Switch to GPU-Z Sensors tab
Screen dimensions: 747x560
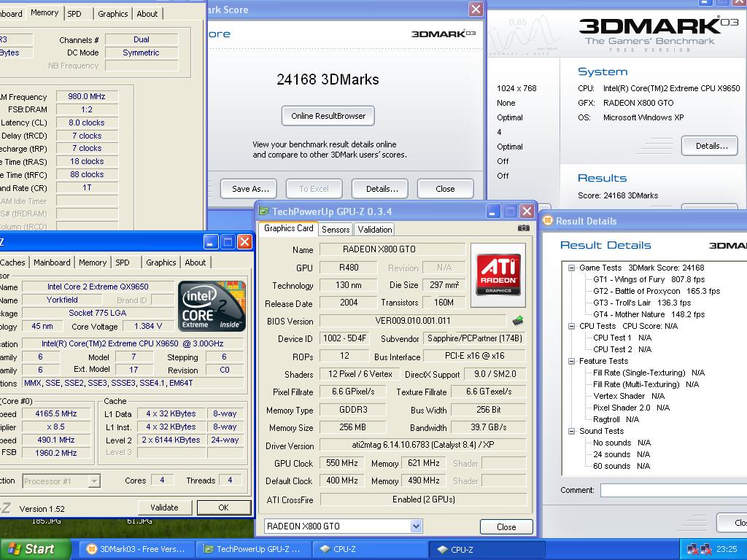pyautogui.click(x=336, y=230)
